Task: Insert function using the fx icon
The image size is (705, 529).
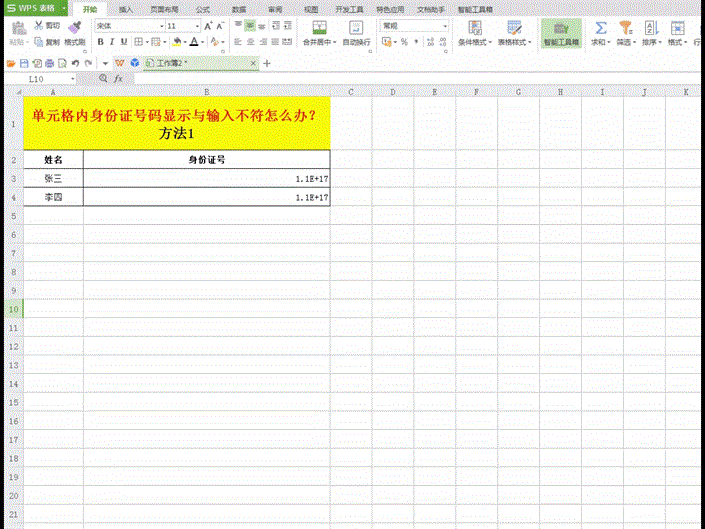Action: (118, 78)
